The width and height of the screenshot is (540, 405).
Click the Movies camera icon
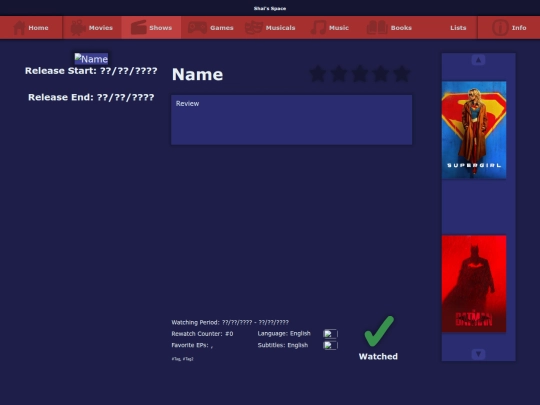click(x=78, y=28)
